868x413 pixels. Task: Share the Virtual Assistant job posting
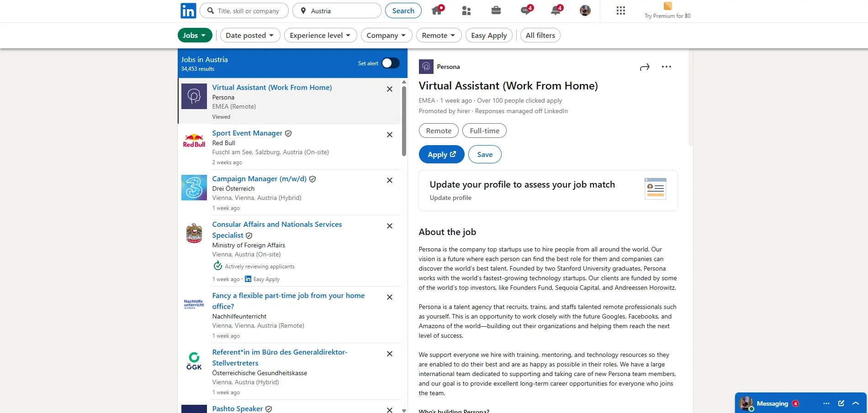pyautogui.click(x=645, y=67)
